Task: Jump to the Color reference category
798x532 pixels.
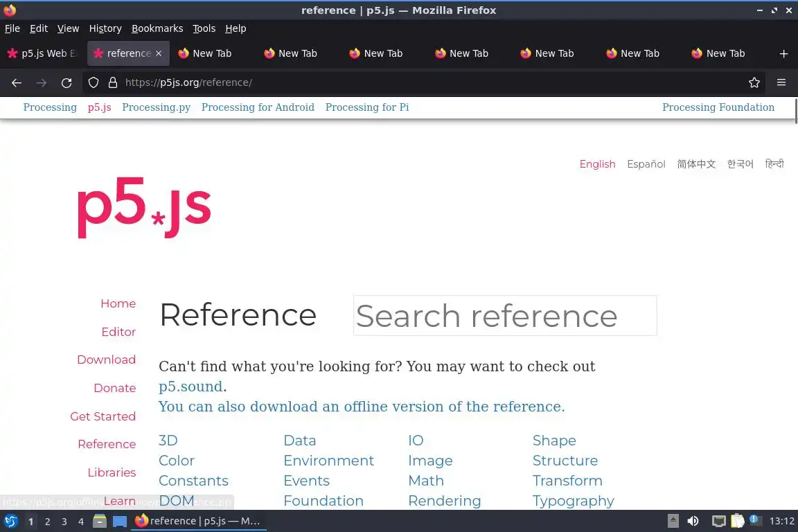Action: (x=176, y=461)
